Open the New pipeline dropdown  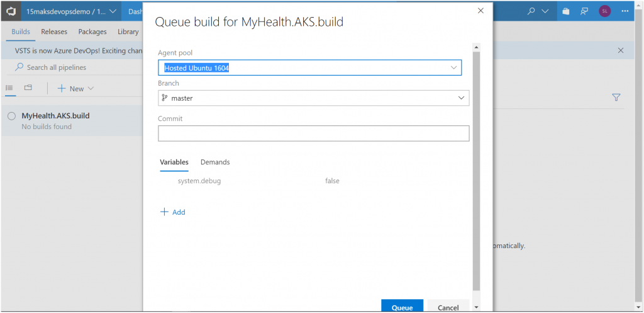(x=75, y=88)
